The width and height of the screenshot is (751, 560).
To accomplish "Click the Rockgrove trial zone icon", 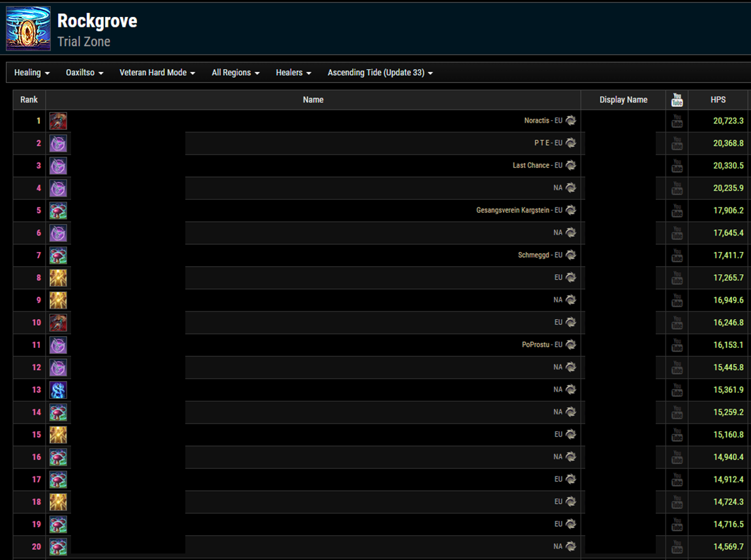I will point(28,28).
